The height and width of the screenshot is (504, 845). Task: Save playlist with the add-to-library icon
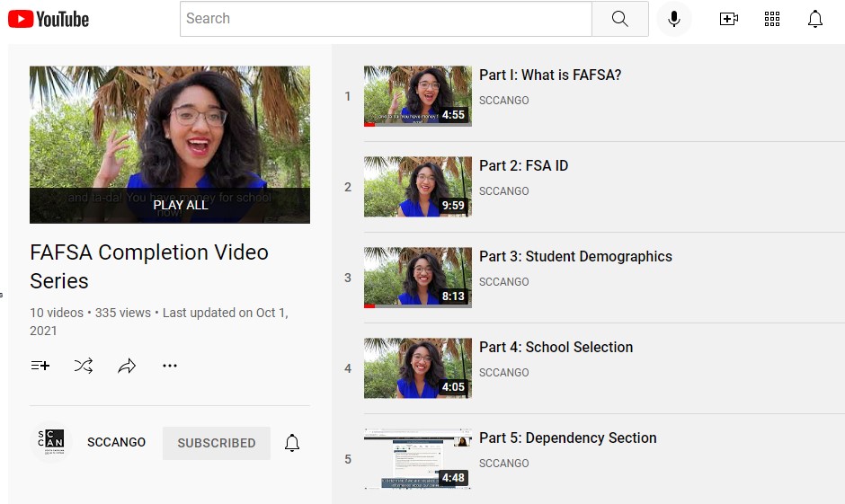(x=40, y=366)
